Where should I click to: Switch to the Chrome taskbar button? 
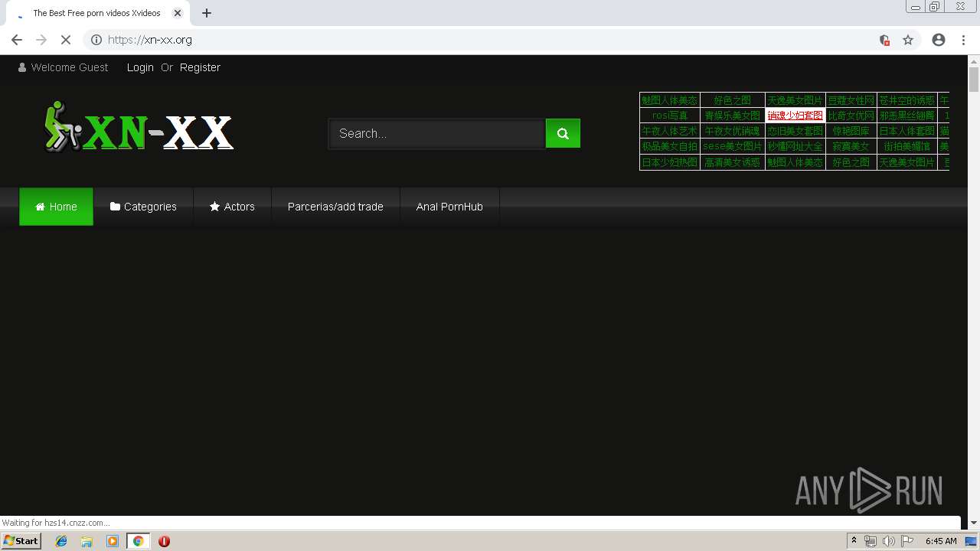[138, 541]
